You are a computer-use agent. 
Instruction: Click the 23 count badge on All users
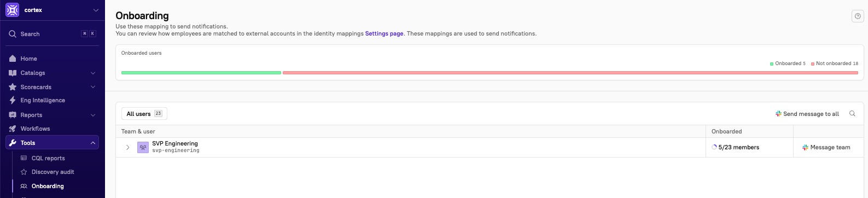[158, 113]
